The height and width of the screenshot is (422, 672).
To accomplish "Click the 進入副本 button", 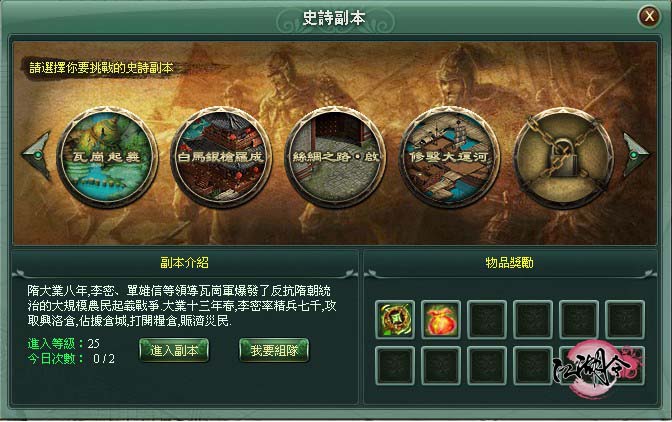I will click(x=174, y=350).
